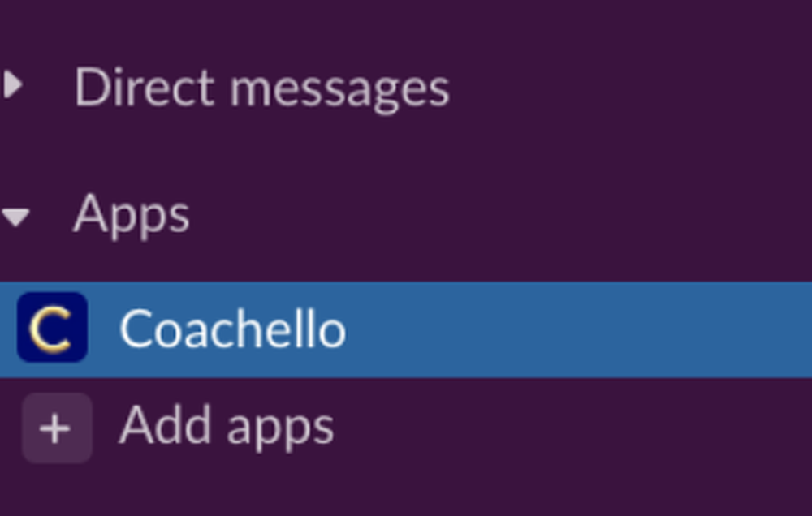
Task: Click the navy Coachello avatar
Action: (52, 327)
